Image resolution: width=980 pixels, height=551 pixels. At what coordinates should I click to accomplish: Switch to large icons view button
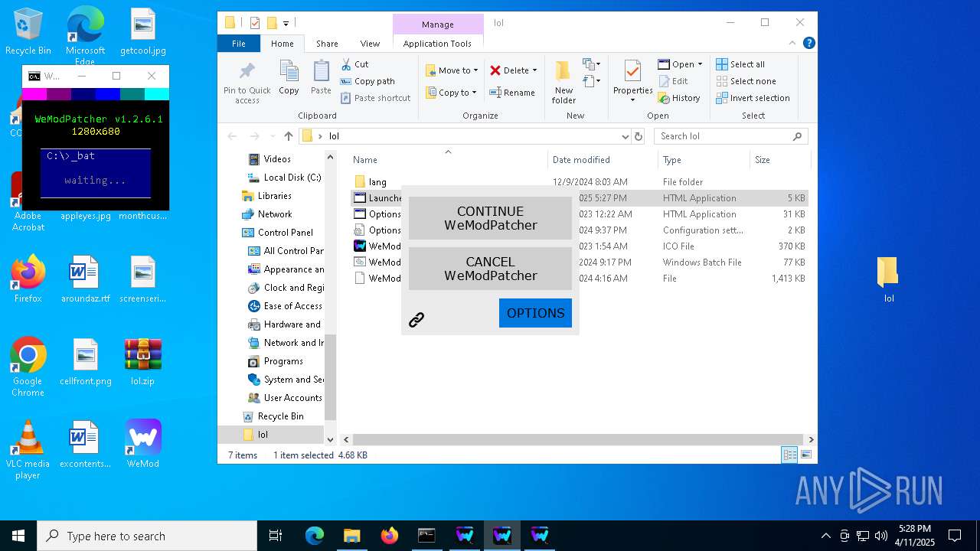(x=805, y=455)
